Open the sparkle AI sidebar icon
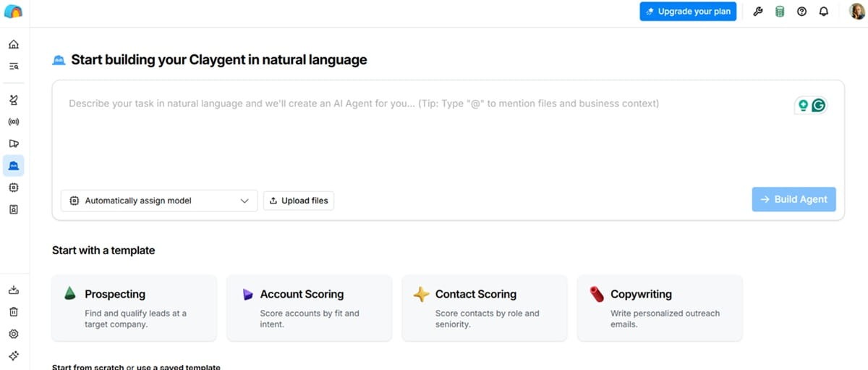868x370 pixels. pyautogui.click(x=14, y=356)
